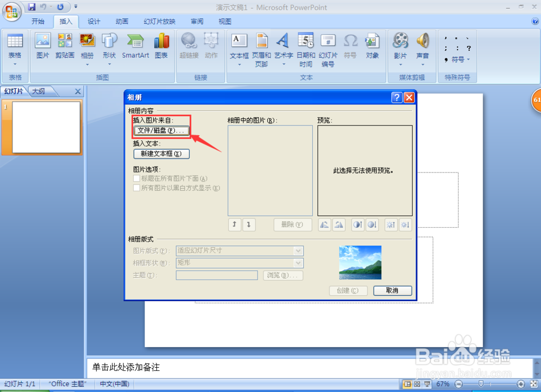Click 创建 button
Viewport: 541px width, 392px height.
click(x=348, y=291)
